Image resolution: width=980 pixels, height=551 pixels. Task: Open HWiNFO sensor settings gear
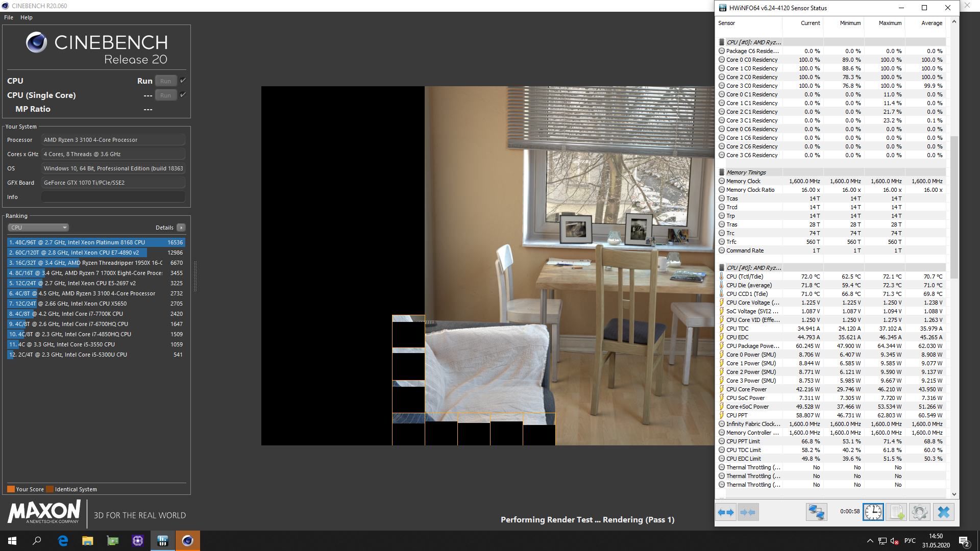pos(920,512)
